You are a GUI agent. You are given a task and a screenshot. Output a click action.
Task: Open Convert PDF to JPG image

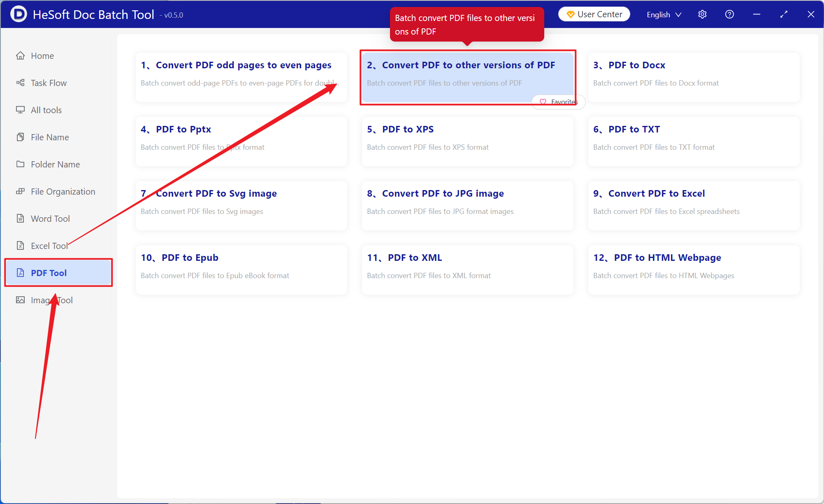coord(468,206)
